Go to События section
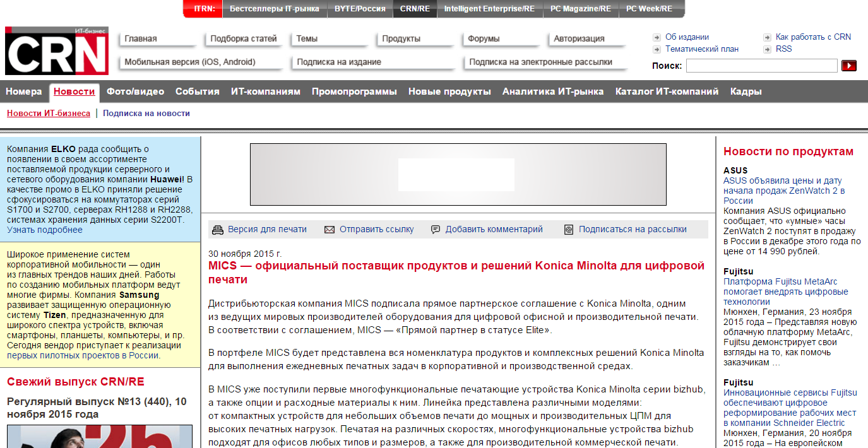 click(198, 91)
